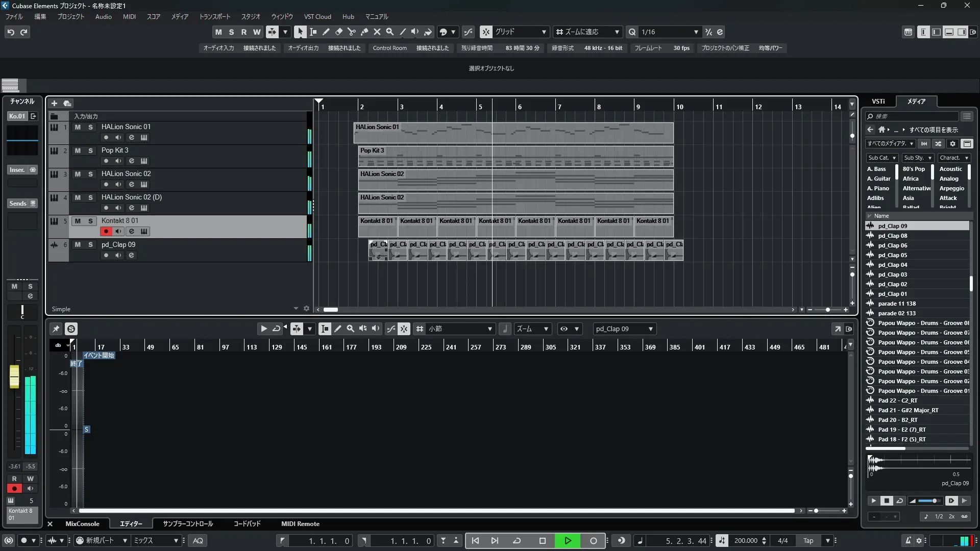Open the グリッド snap type dropdown

[x=544, y=32]
